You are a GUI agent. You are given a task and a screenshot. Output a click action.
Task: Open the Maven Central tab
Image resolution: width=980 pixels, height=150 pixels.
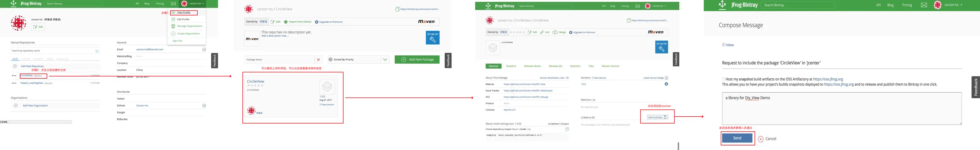[610, 66]
